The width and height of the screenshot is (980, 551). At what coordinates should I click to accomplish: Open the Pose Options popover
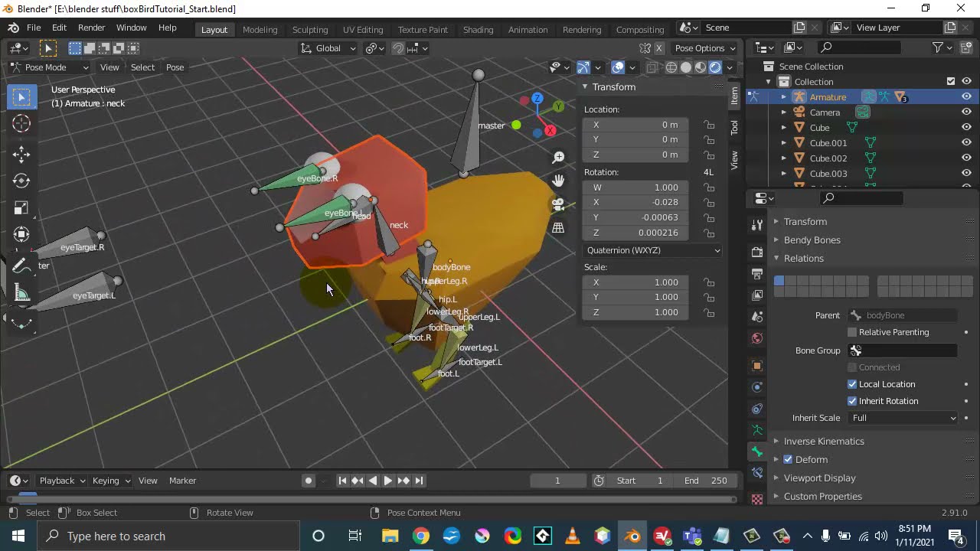[704, 48]
